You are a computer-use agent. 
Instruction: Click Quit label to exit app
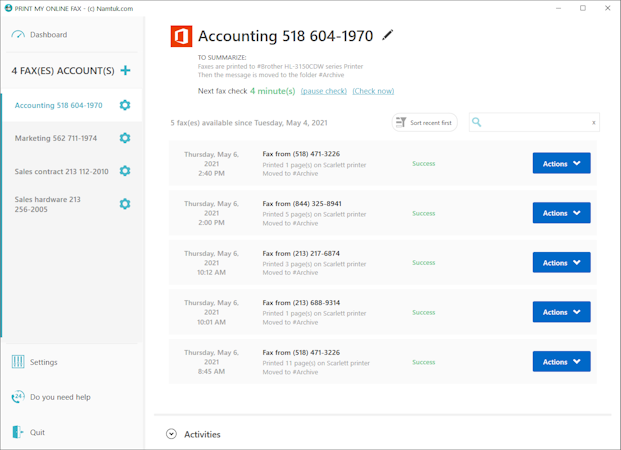pyautogui.click(x=37, y=432)
